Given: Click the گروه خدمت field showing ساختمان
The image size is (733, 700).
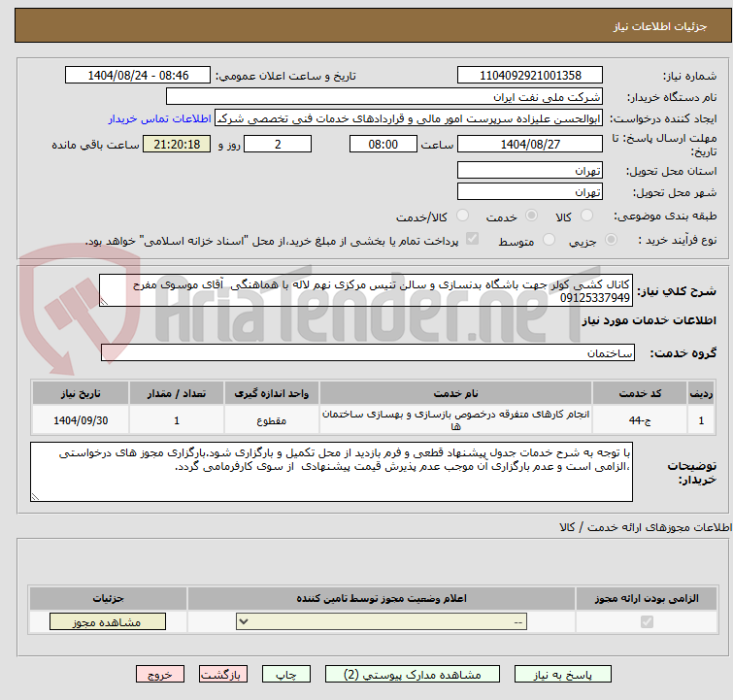Looking at the screenshot, I should point(355,353).
